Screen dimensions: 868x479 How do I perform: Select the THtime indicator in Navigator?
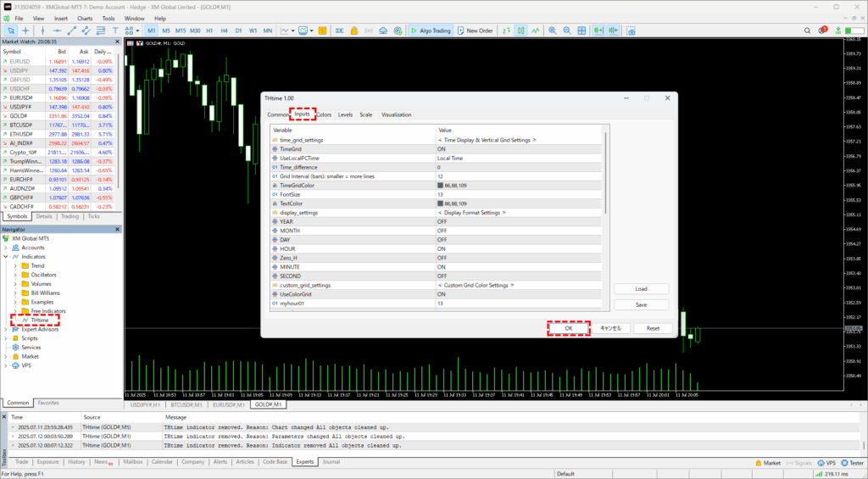[39, 320]
